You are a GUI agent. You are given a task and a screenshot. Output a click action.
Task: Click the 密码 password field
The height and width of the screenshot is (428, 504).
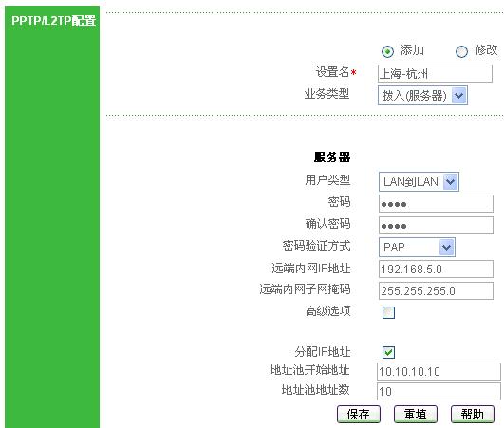[436, 204]
